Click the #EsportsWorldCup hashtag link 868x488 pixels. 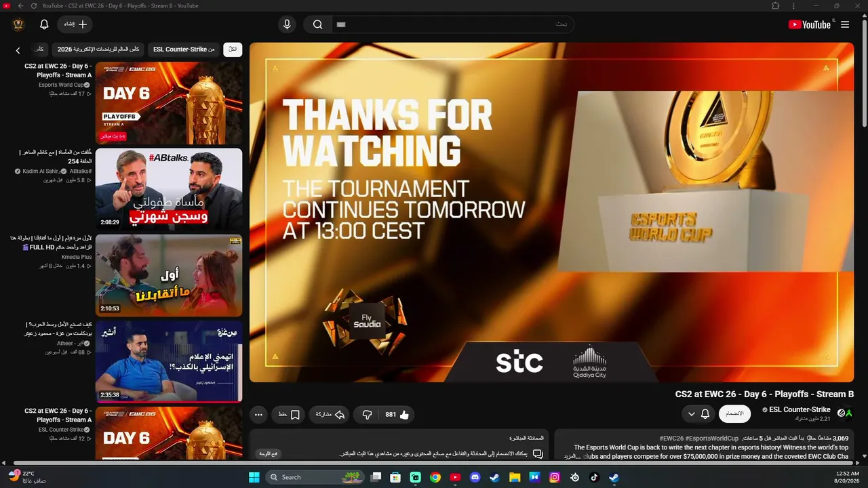click(x=712, y=439)
